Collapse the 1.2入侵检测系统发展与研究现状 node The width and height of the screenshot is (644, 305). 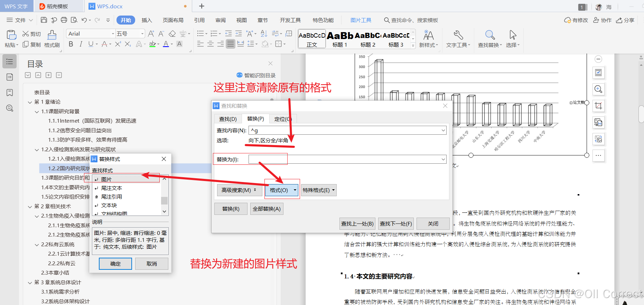click(x=37, y=150)
